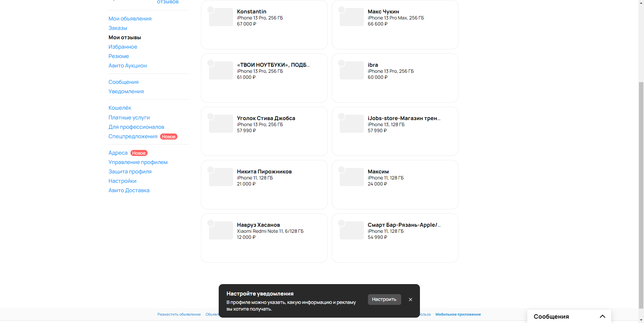Open Никита Пирожников iPhone 11 thumbnail

click(221, 177)
